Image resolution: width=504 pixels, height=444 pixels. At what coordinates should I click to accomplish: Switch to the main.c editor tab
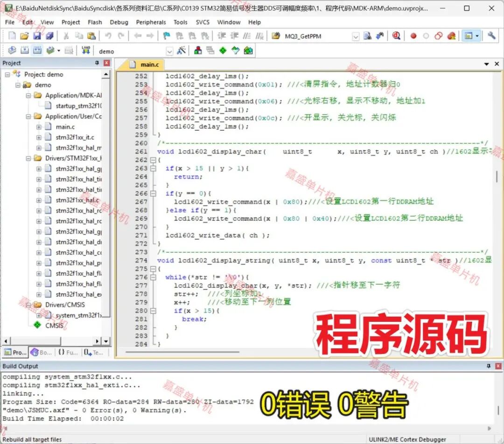click(145, 64)
